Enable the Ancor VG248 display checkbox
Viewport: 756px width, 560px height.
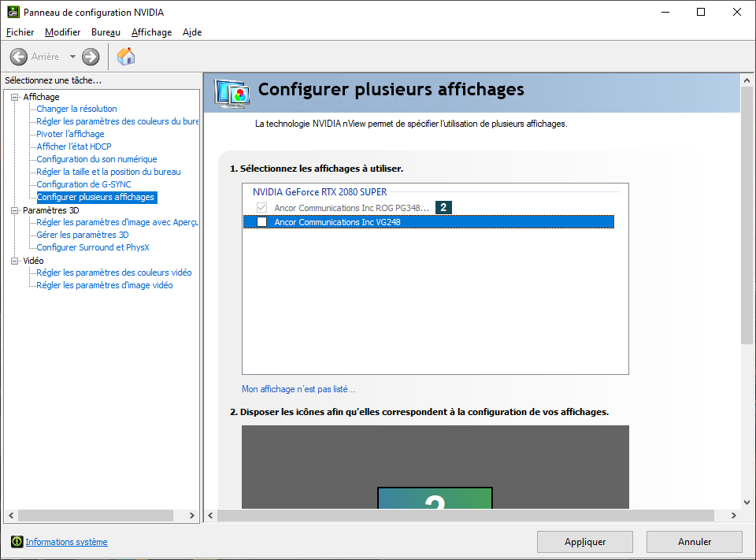point(261,222)
